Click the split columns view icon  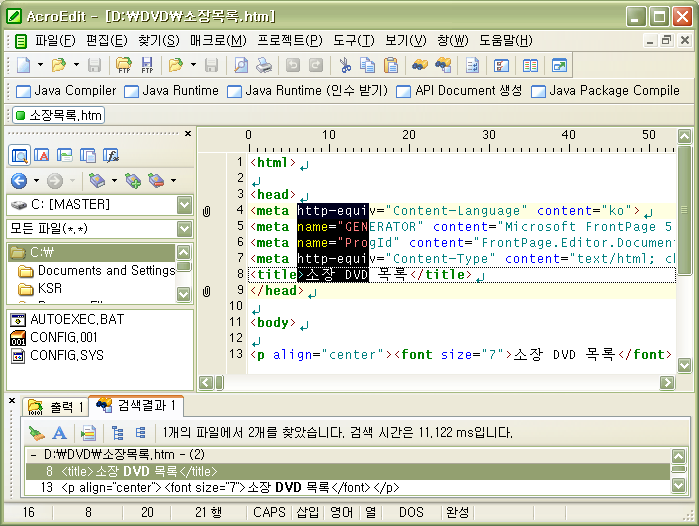pyautogui.click(x=530, y=66)
